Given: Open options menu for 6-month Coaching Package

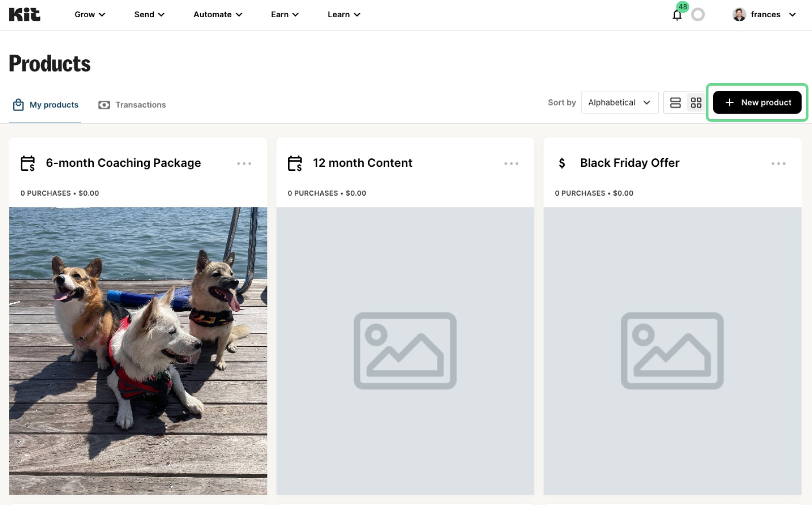Looking at the screenshot, I should coord(244,163).
